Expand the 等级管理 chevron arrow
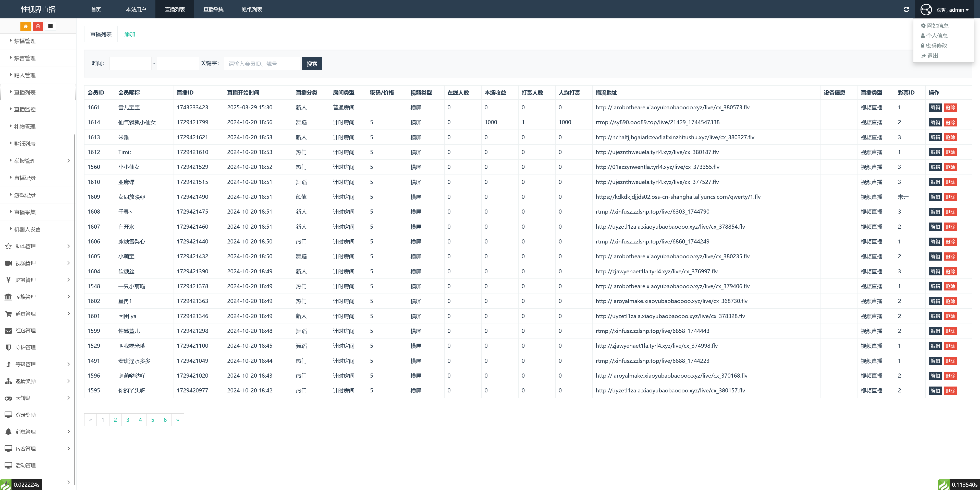980x490 pixels. point(68,364)
